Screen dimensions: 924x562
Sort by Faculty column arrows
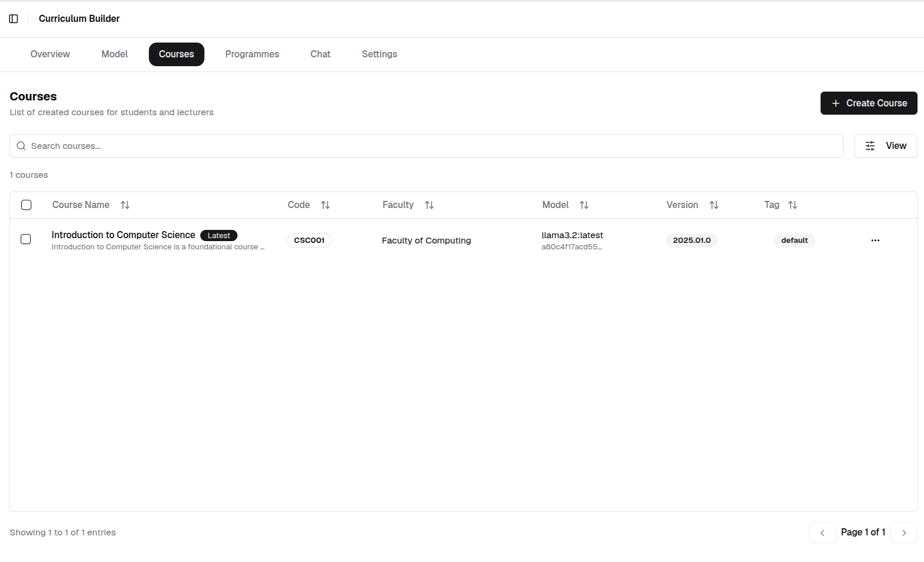pos(429,205)
